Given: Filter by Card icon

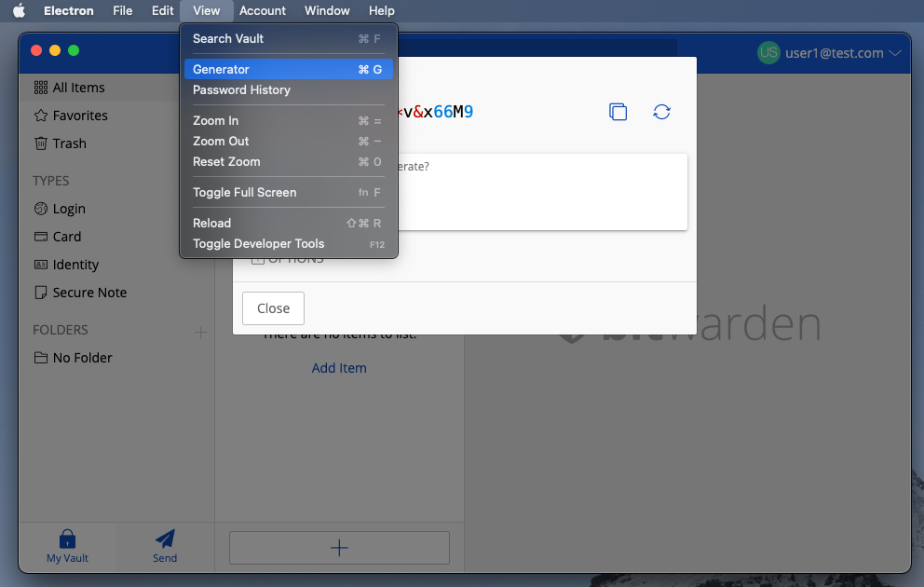Looking at the screenshot, I should [41, 237].
